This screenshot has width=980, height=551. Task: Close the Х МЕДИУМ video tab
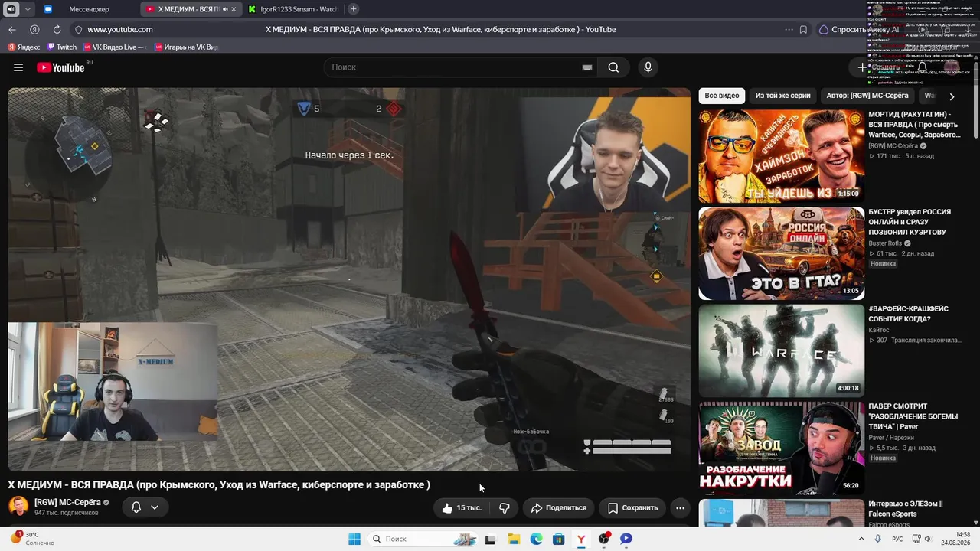point(234,9)
